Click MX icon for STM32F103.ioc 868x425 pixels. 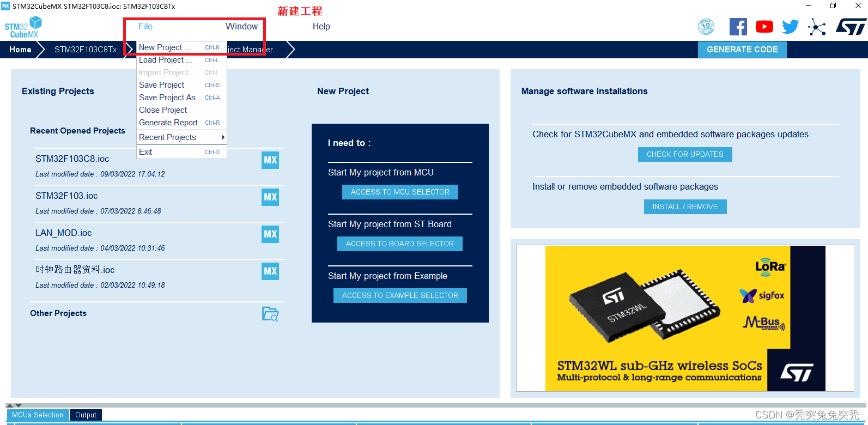270,197
